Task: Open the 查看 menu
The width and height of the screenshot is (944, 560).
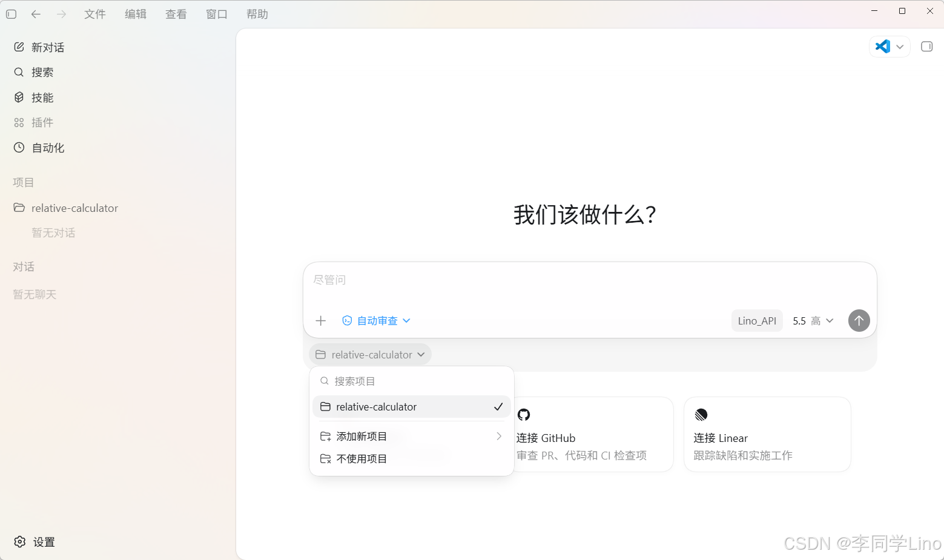Action: [x=176, y=14]
